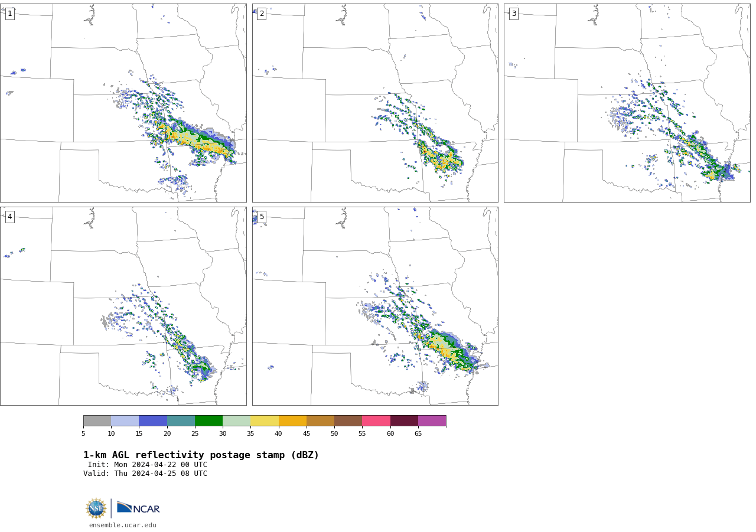Click the yellow 35-40 dBZ swatch
This screenshot has height=532, width=756.
(x=265, y=421)
